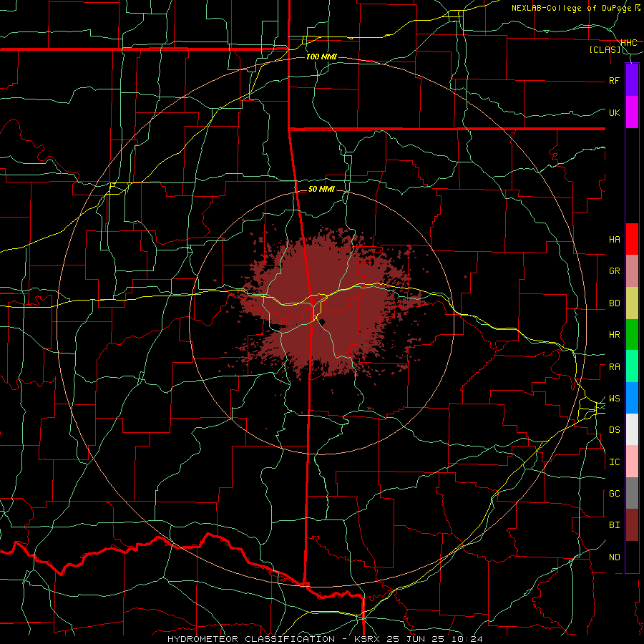The width and height of the screenshot is (644, 644).
Task: Click the GR legend label
Action: click(x=614, y=271)
